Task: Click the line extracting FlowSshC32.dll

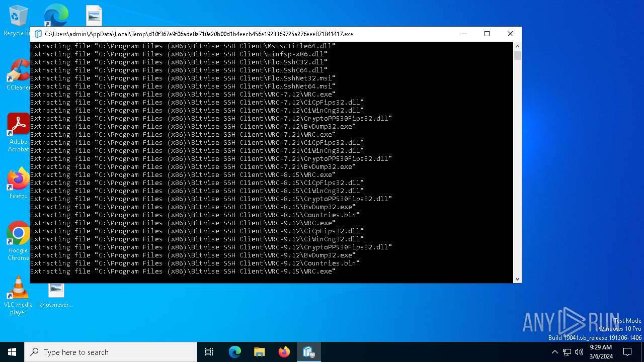Action: coord(179,62)
